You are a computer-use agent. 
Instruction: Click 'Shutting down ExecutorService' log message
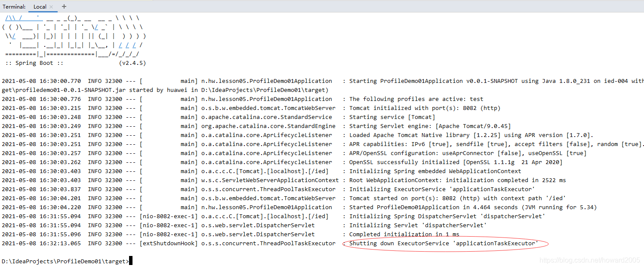[444, 244]
